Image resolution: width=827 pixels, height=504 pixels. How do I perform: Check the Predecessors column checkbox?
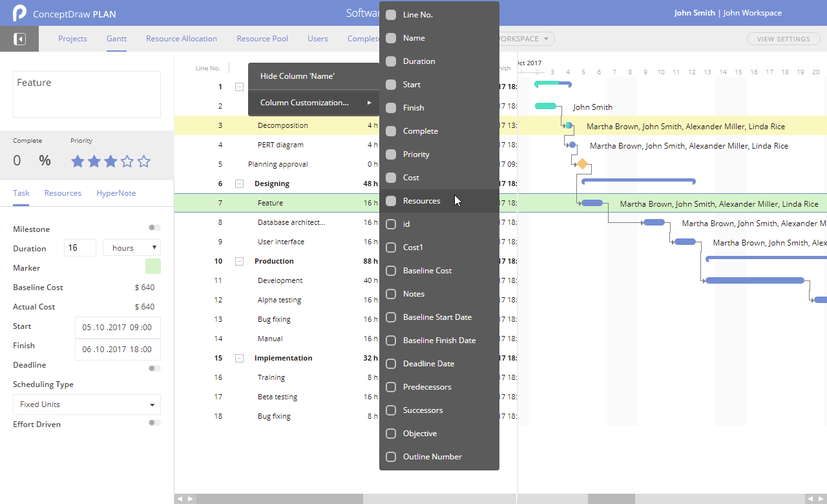(x=391, y=387)
